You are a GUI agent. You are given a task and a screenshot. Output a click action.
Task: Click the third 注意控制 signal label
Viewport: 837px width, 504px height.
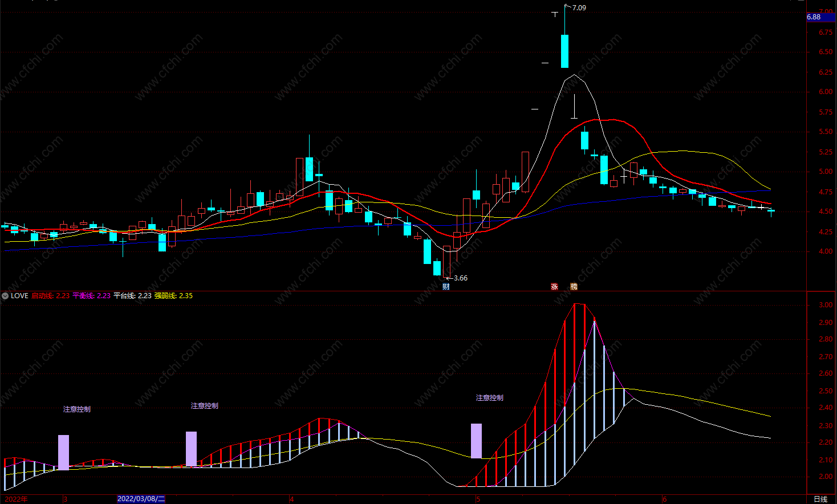490,398
